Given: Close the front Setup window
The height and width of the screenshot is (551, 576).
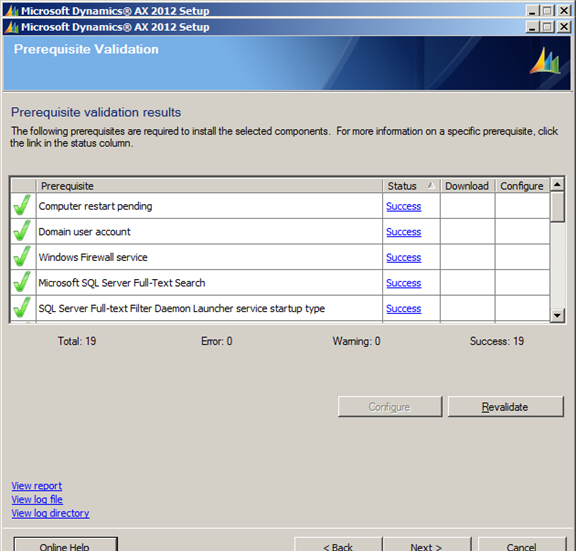Looking at the screenshot, I should click(x=564, y=27).
